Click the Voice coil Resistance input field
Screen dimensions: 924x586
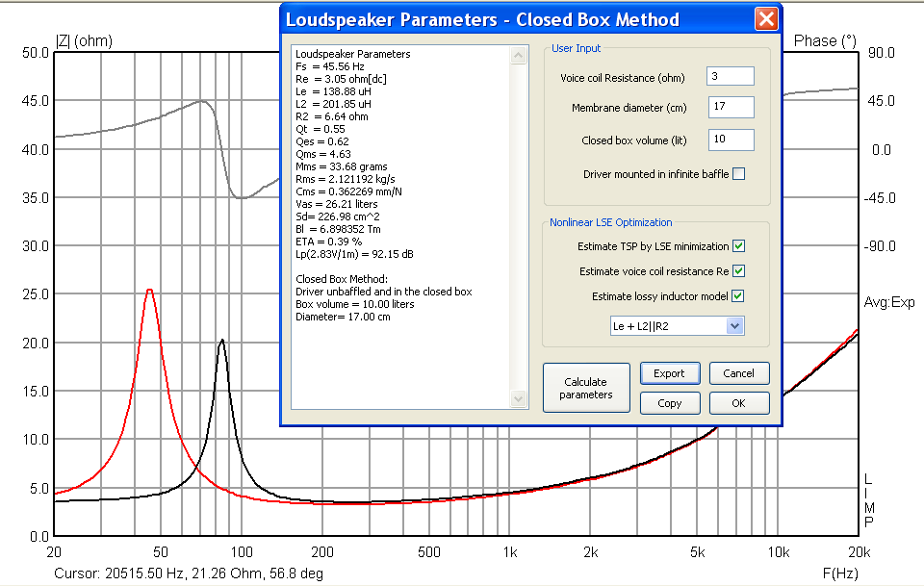click(x=731, y=77)
